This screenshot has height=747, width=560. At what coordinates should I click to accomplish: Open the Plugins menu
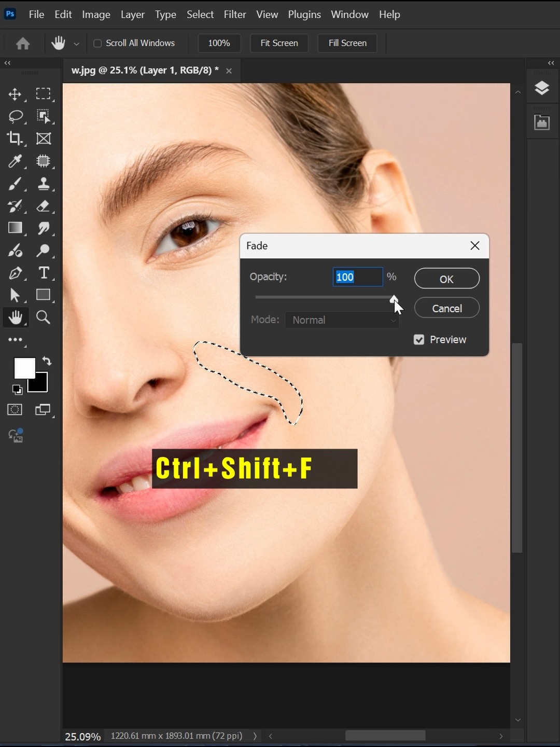tap(304, 15)
